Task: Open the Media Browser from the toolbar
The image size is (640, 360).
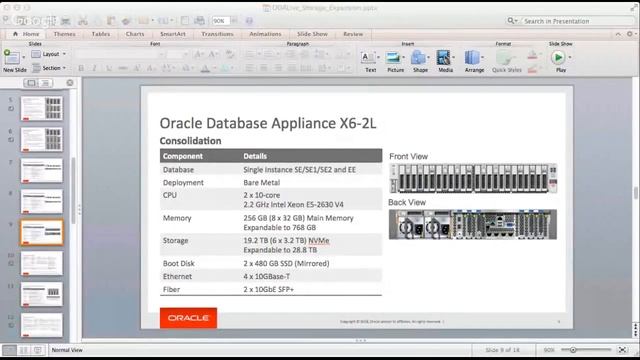Action: (199, 20)
